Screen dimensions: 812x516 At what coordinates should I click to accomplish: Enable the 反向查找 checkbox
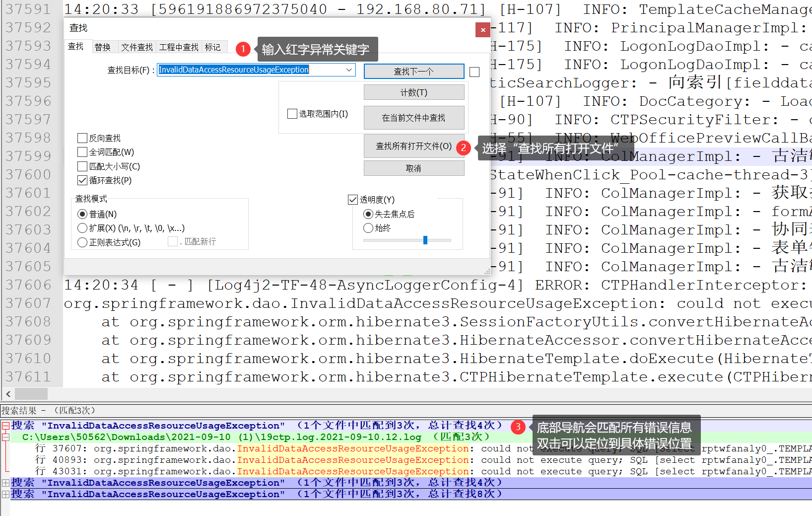pyautogui.click(x=82, y=138)
